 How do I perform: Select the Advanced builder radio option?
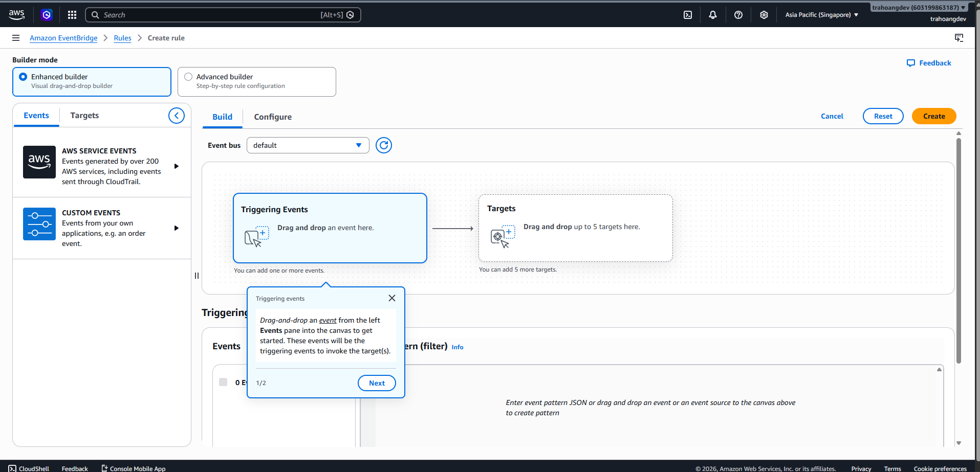click(188, 77)
